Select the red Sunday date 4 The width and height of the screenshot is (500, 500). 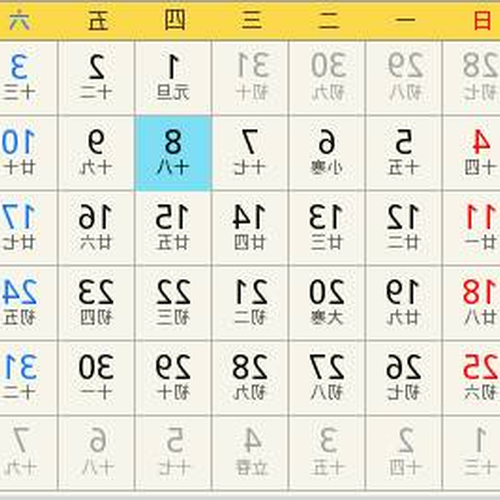coord(471,153)
